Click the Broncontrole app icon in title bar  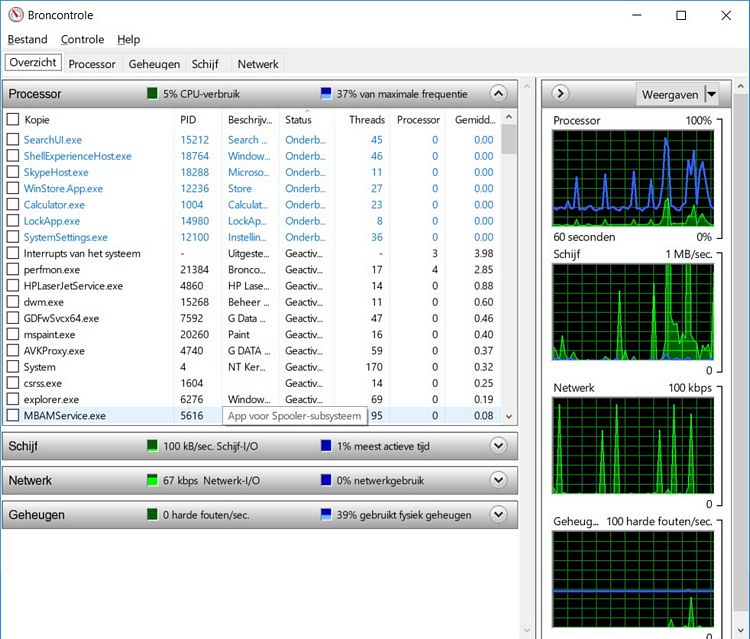(x=16, y=15)
